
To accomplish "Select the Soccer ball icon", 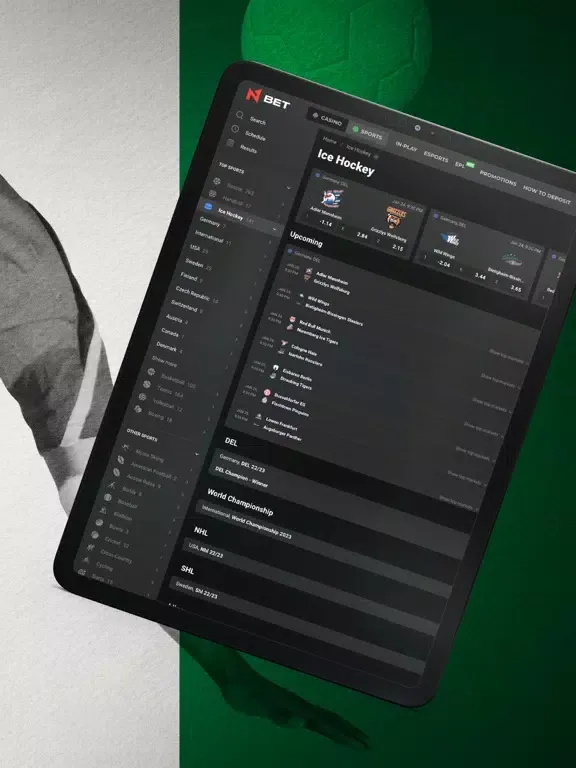I will [216, 181].
